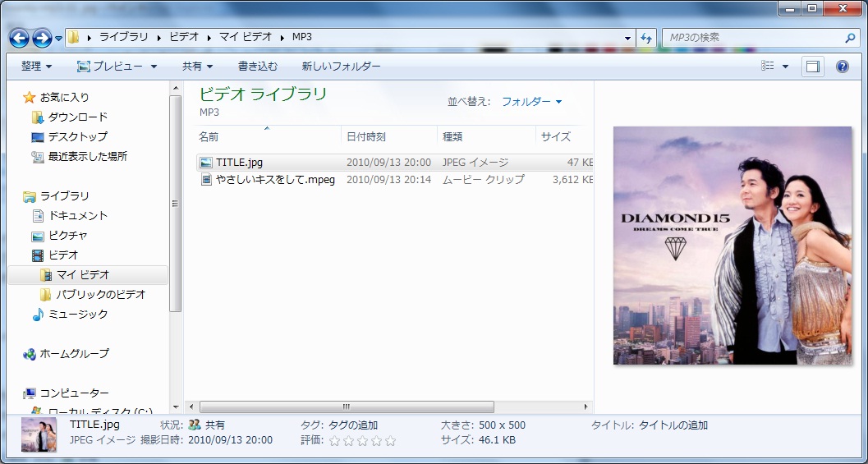Click the ホームグループ icon
Screen dimensions: 868x464
(30, 354)
